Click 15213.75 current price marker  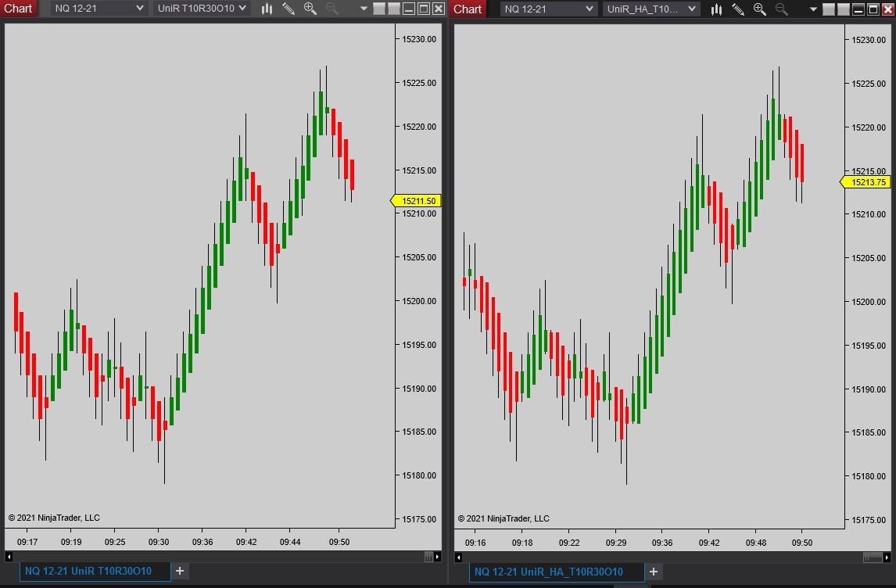click(x=866, y=182)
